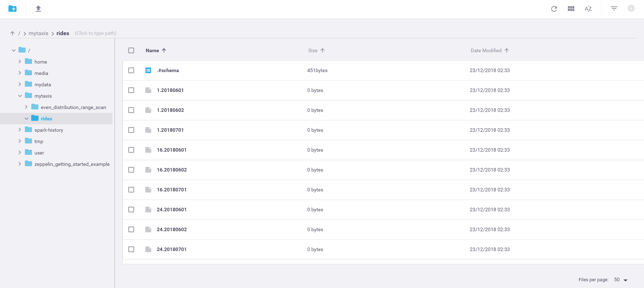Show the info details panel

[x=631, y=8]
